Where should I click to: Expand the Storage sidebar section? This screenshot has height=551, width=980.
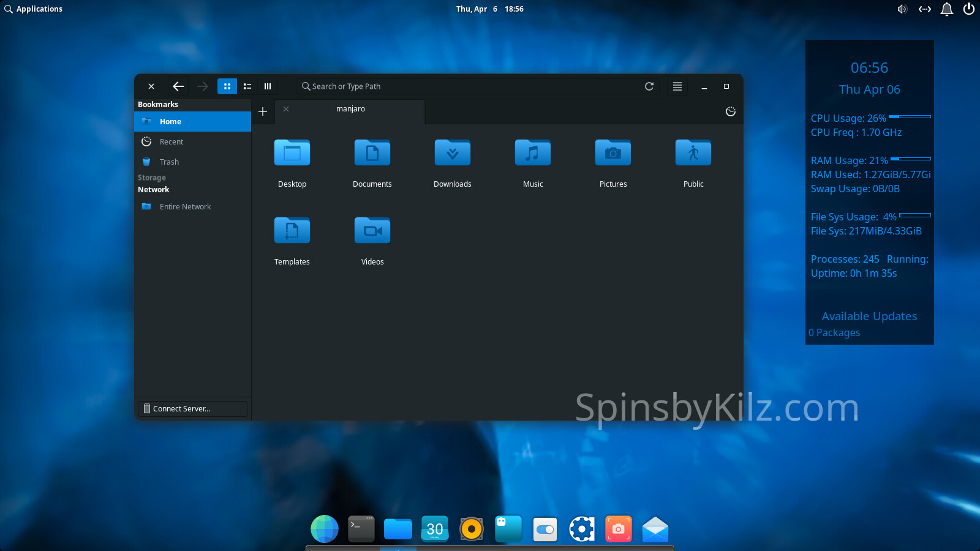(152, 178)
